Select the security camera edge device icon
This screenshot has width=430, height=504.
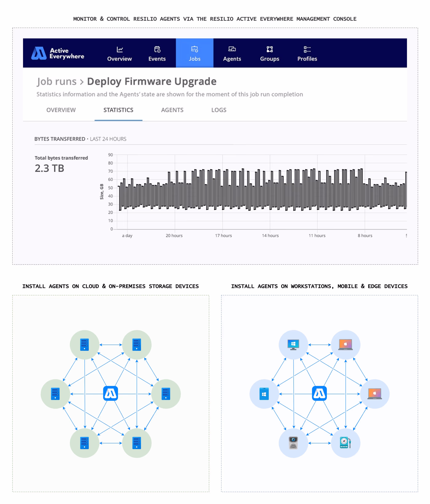point(293,443)
